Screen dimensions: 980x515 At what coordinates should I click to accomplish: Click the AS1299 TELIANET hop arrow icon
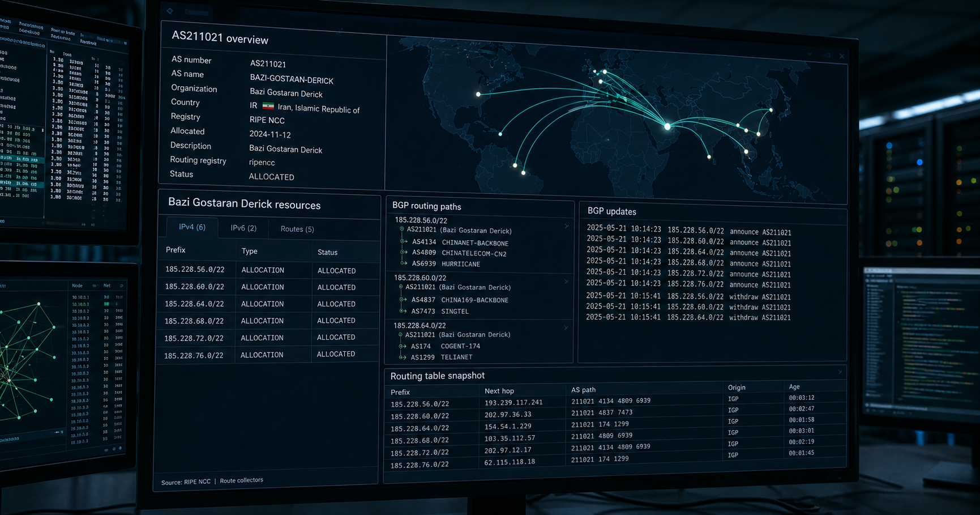[403, 357]
